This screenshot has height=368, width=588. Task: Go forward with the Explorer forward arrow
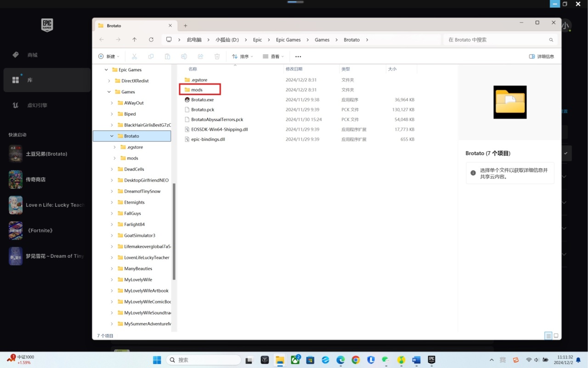pos(118,40)
